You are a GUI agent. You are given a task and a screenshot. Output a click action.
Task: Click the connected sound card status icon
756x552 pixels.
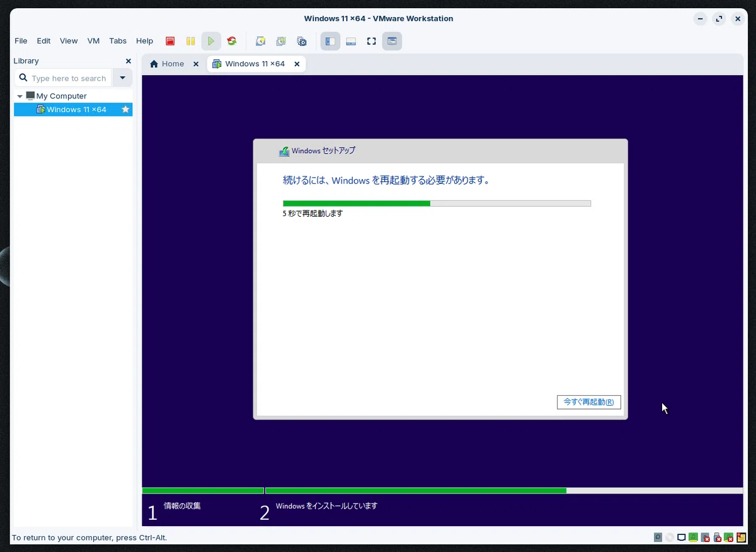(693, 538)
